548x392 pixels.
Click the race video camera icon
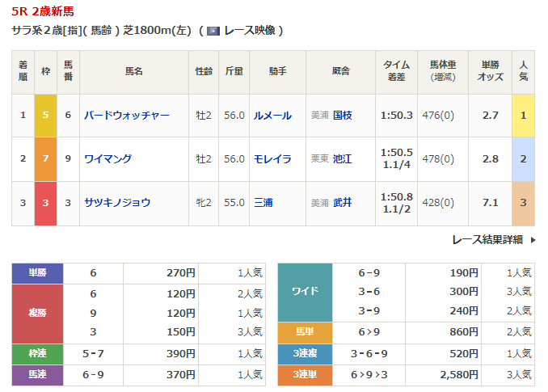click(213, 31)
